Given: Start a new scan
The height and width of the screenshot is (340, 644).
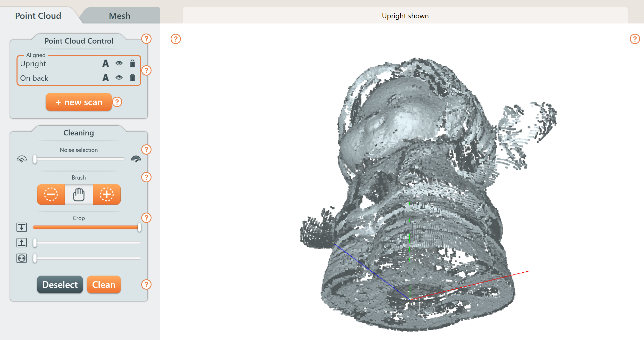Looking at the screenshot, I should pos(79,102).
